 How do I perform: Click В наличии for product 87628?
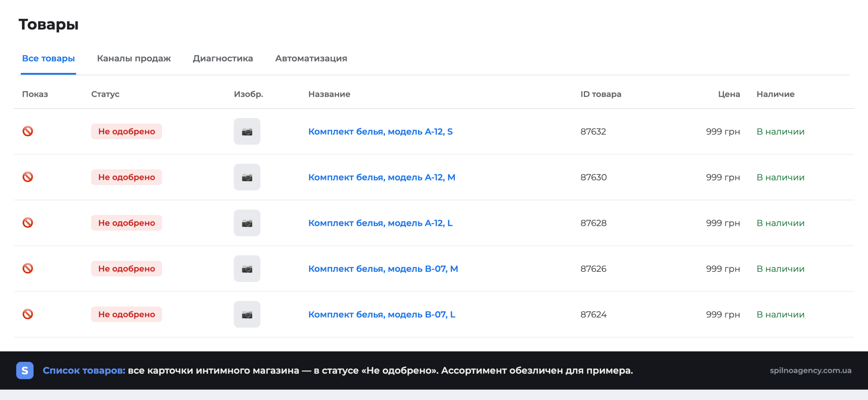[x=781, y=223]
